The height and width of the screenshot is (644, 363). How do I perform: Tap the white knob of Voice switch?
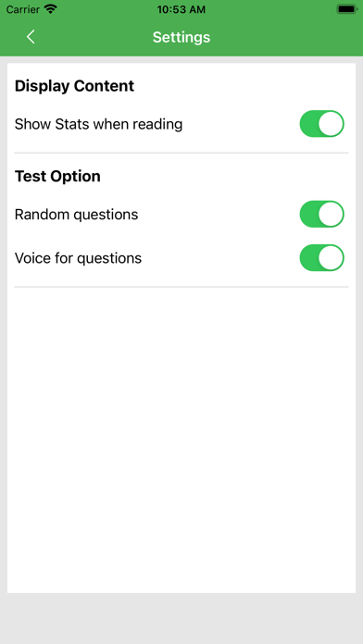coord(331,258)
